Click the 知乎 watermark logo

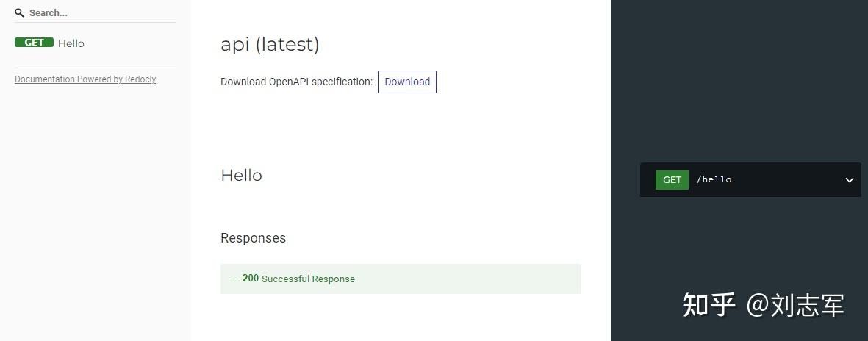(x=709, y=304)
